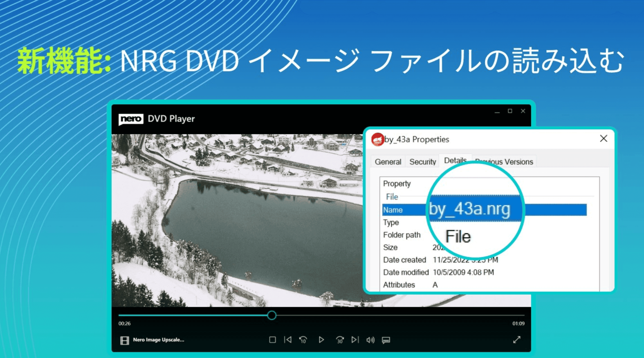Viewport: 644px width, 358px height.
Task: Click the File group heading
Action: [392, 197]
